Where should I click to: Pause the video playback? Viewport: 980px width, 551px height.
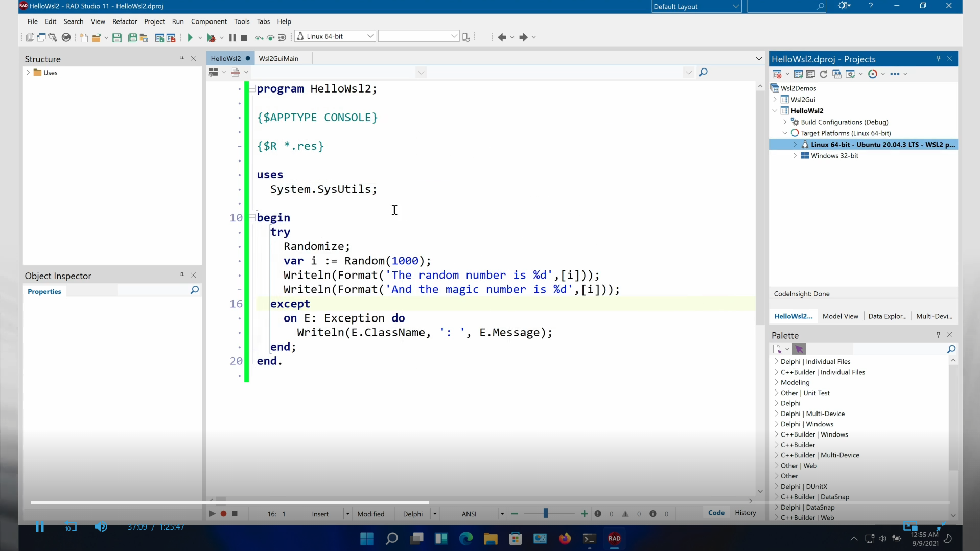coord(40,527)
